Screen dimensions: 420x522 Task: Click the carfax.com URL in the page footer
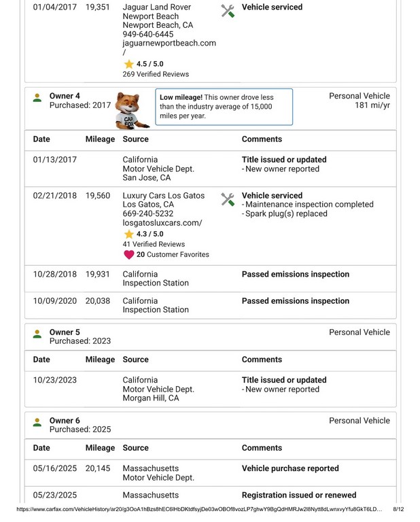[197, 509]
